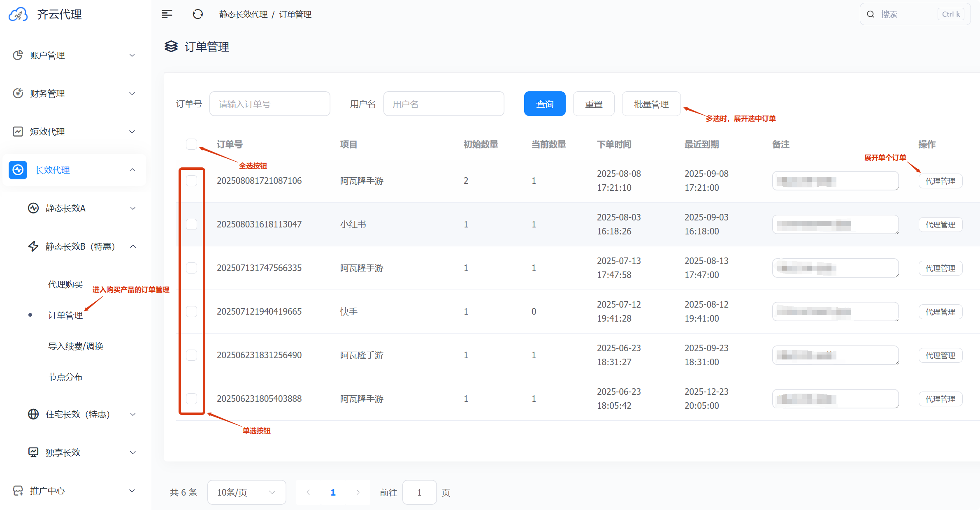Image resolution: width=980 pixels, height=510 pixels.
Task: Open 代理购买 menu item
Action: [x=65, y=284]
